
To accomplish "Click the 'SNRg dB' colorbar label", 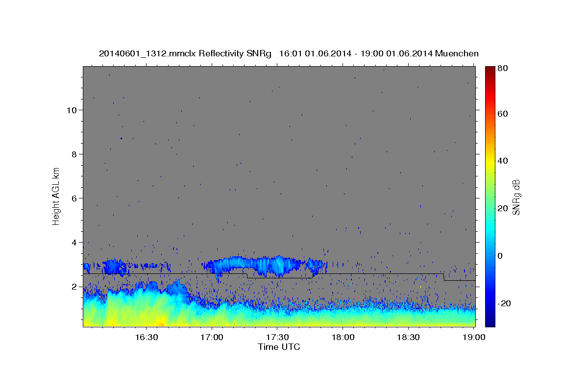I will tap(516, 197).
